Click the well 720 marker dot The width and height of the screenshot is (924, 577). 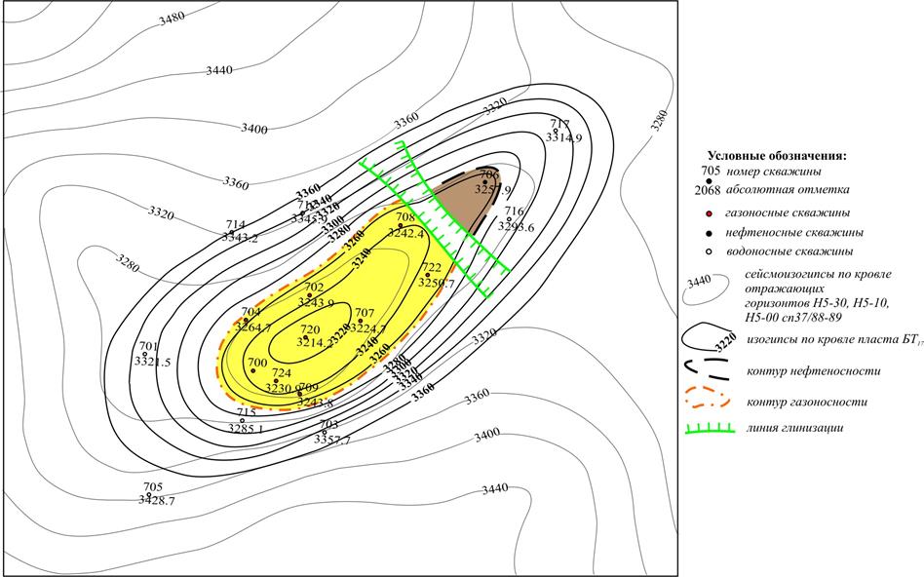[306, 337]
